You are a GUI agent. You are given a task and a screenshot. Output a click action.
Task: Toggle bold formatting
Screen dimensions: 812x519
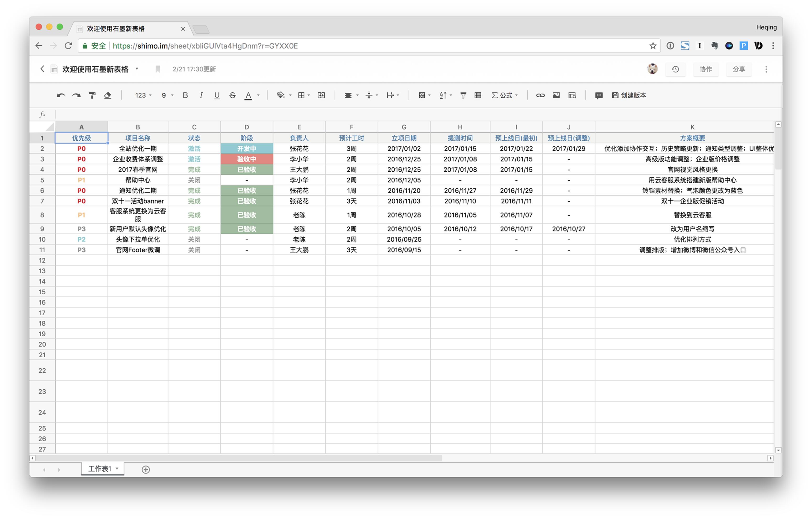point(185,96)
